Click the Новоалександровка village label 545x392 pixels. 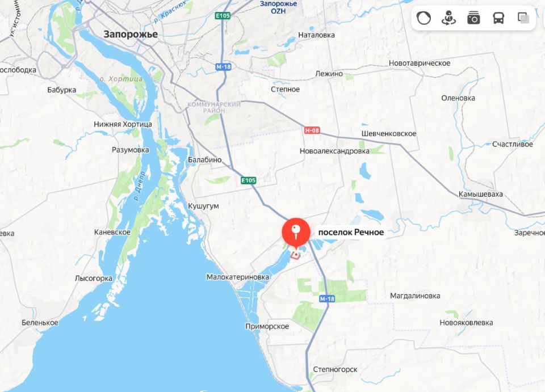click(334, 151)
